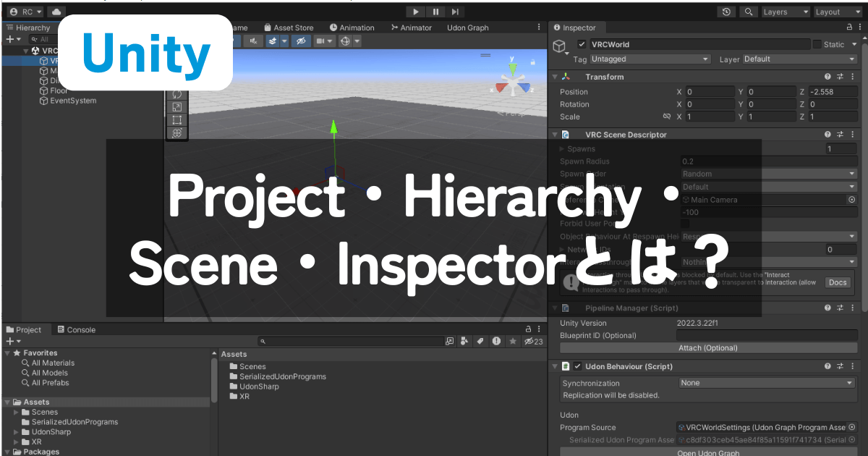Click the Docs button in the info box

(x=838, y=282)
